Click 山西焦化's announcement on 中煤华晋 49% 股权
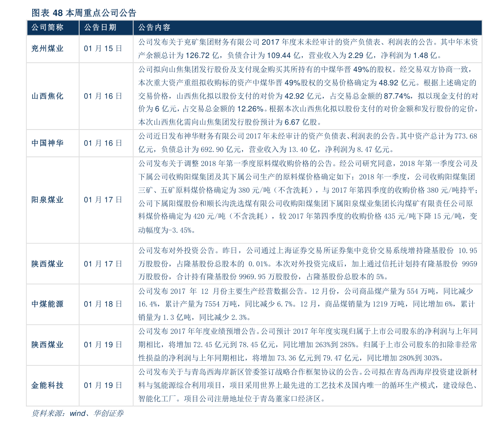The height and width of the screenshot is (426, 504). pyautogui.click(x=308, y=96)
